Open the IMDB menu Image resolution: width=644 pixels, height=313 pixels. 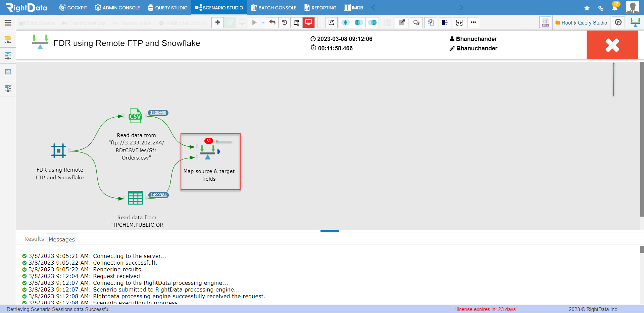click(x=353, y=7)
